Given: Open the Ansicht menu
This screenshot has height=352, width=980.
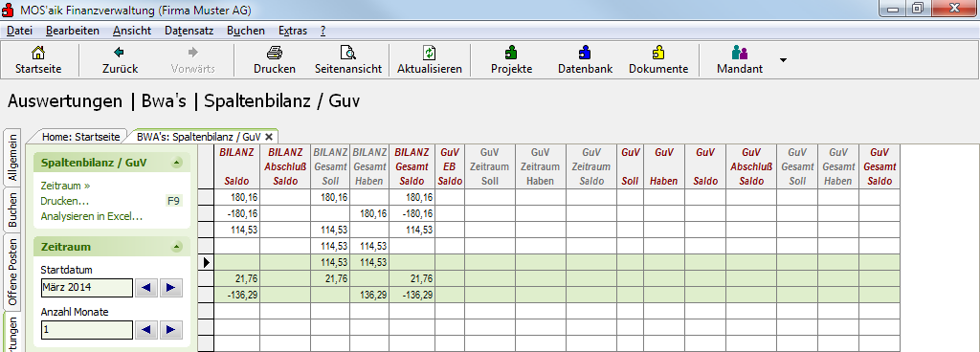Looking at the screenshot, I should pos(132,31).
